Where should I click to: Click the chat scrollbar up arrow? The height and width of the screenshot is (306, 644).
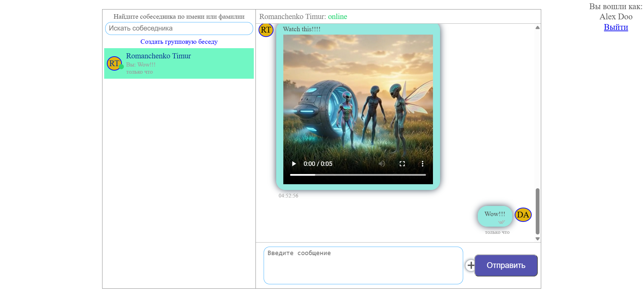click(x=537, y=27)
